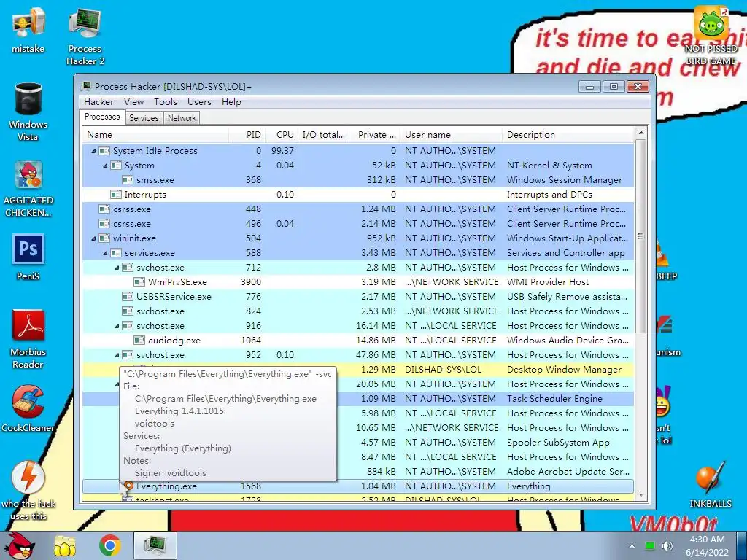Click audiodg.exe process icon

(139, 341)
